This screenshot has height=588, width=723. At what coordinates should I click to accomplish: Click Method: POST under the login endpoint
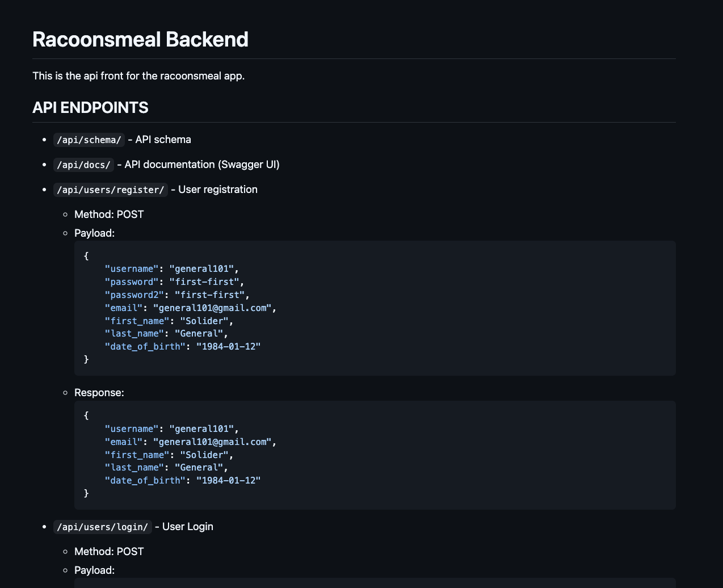[109, 552]
